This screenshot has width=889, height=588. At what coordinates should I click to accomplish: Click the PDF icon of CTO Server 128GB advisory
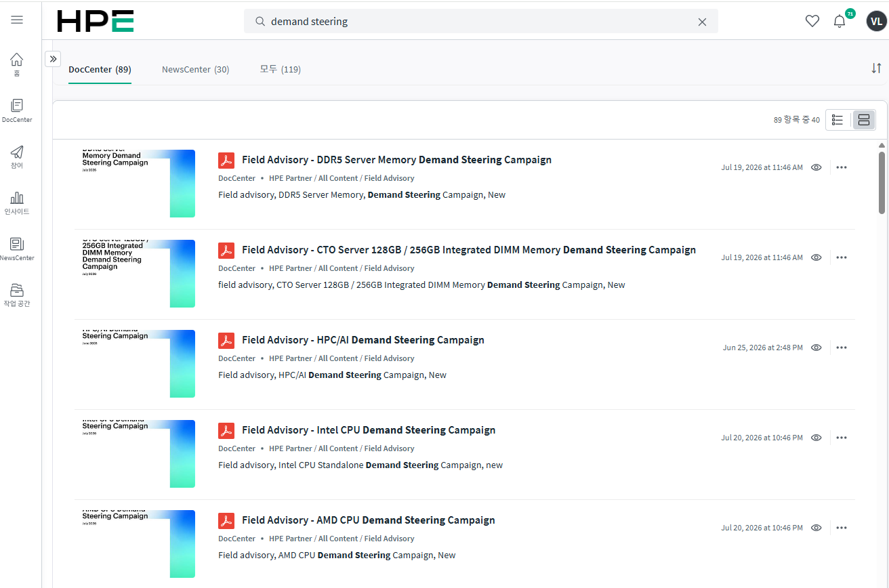pos(226,251)
